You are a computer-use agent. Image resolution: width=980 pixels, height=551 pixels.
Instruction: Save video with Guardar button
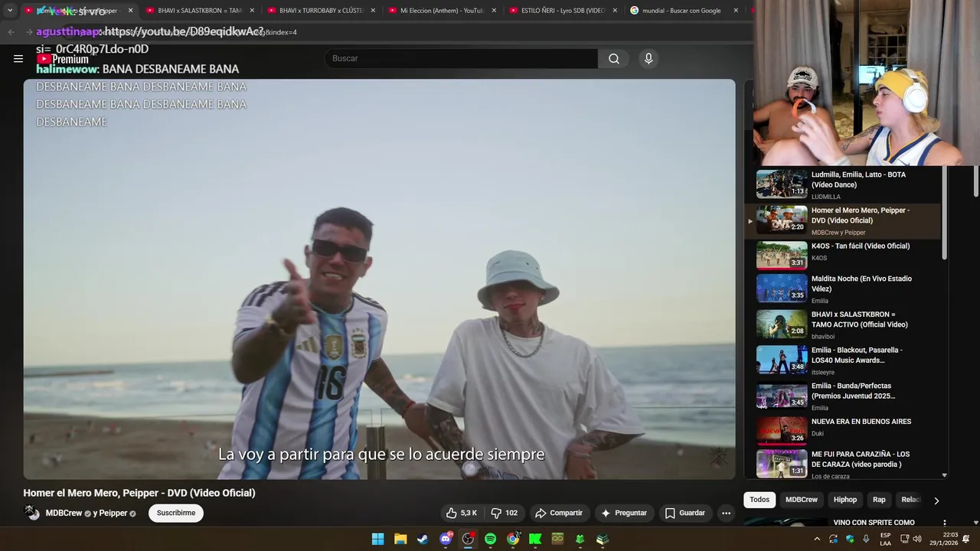click(x=685, y=513)
